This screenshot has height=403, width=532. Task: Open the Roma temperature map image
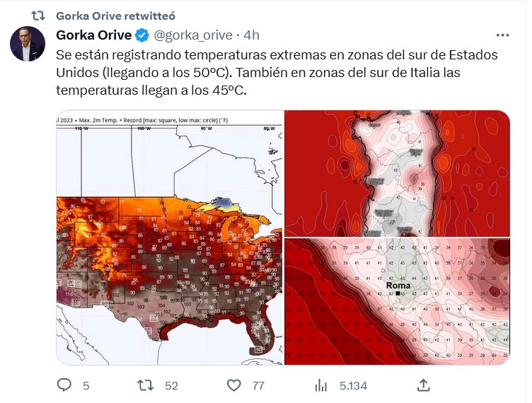397,302
